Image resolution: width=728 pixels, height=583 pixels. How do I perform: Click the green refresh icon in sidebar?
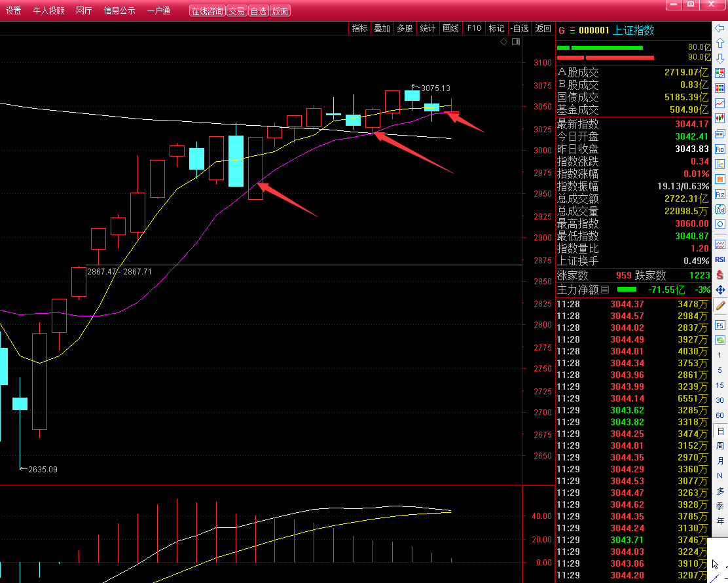[719, 340]
